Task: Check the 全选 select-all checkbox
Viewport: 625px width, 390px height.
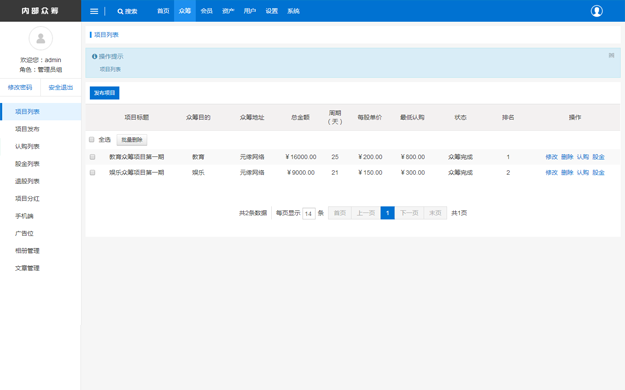Action: pyautogui.click(x=92, y=140)
